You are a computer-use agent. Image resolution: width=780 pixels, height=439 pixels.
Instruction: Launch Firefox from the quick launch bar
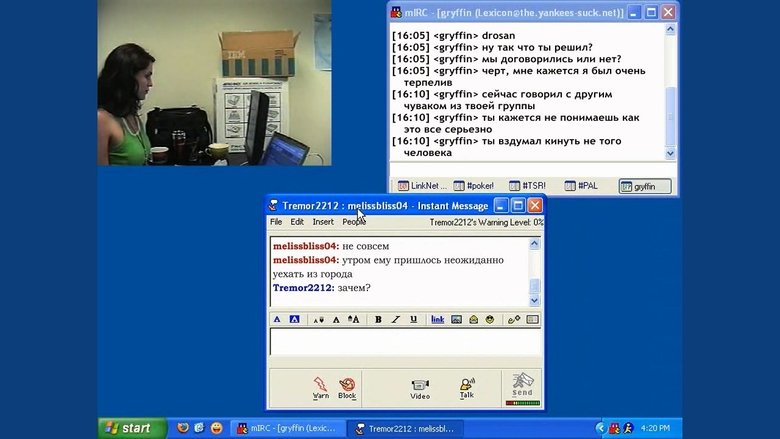click(180, 428)
